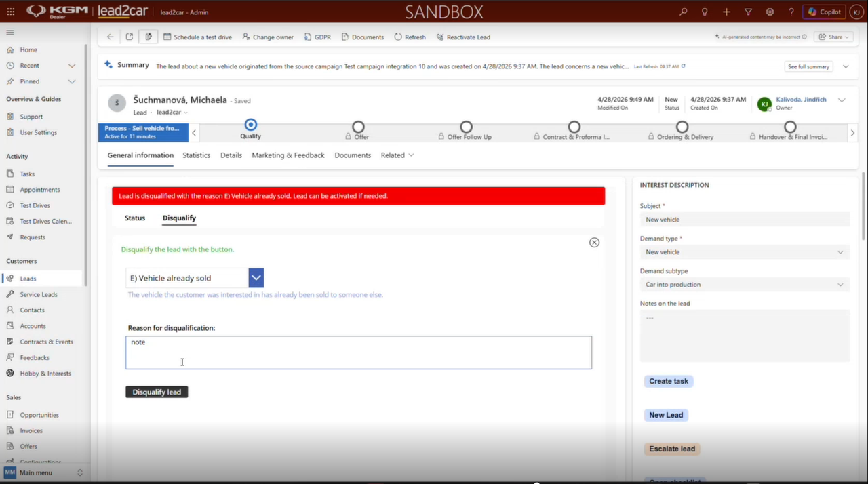Open owner link Kalivoda, Jindřich
The width and height of the screenshot is (868, 484).
coord(802,100)
